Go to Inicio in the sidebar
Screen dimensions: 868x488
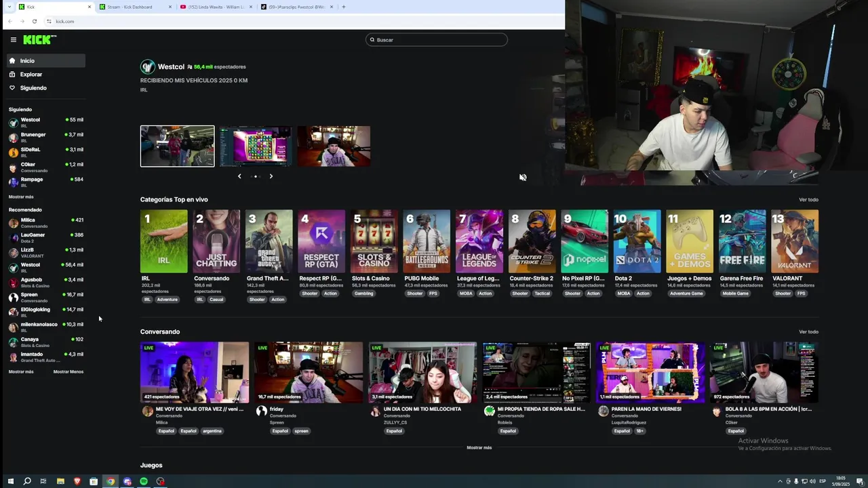pyautogui.click(x=46, y=61)
